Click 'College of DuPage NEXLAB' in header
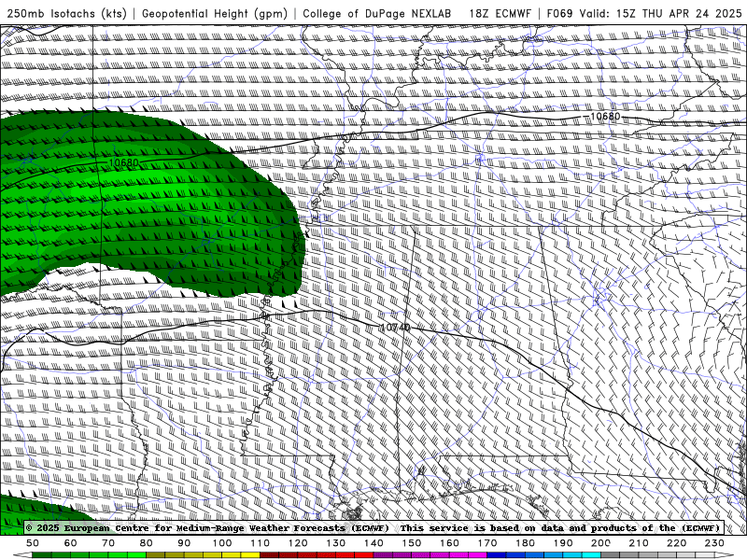 (x=377, y=13)
